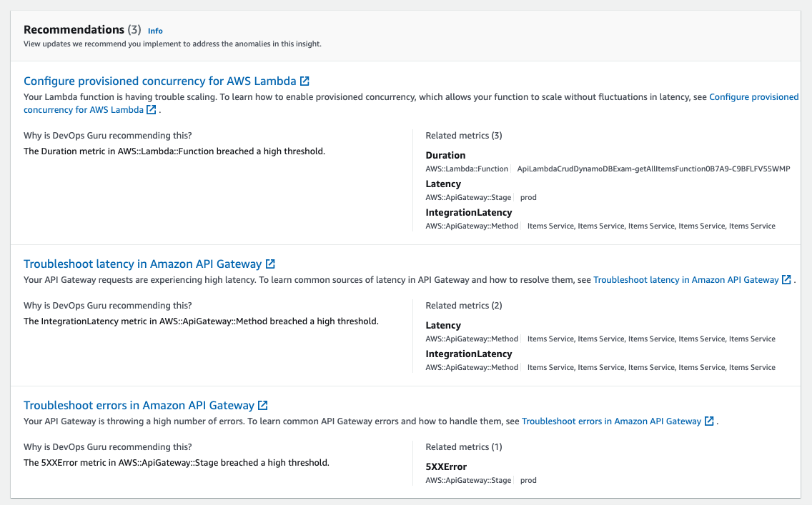Select IntegrationLatency metric under the Lambda concurrency recommendation
Image resolution: width=812 pixels, height=505 pixels.
coord(469,212)
